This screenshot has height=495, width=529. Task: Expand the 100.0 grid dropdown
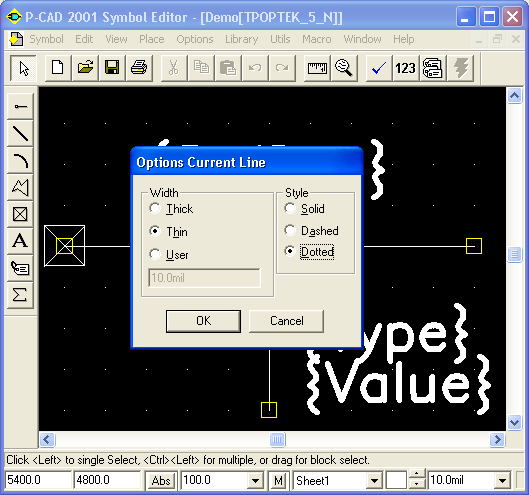tap(255, 480)
